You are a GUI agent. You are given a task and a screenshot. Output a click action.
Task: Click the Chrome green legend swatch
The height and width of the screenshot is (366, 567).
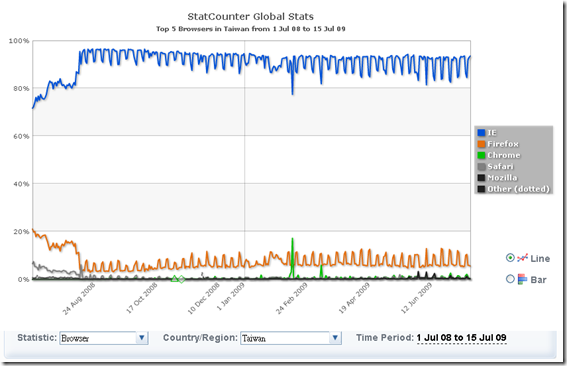481,155
